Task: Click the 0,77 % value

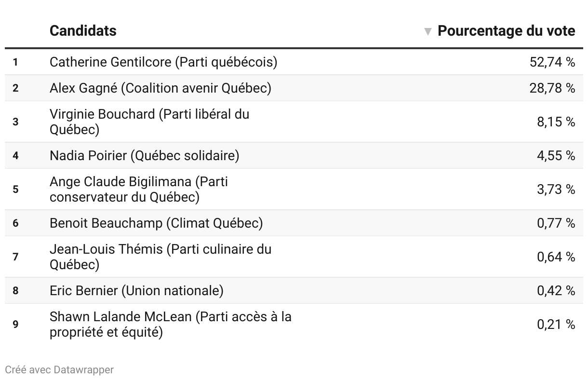Action: [556, 223]
